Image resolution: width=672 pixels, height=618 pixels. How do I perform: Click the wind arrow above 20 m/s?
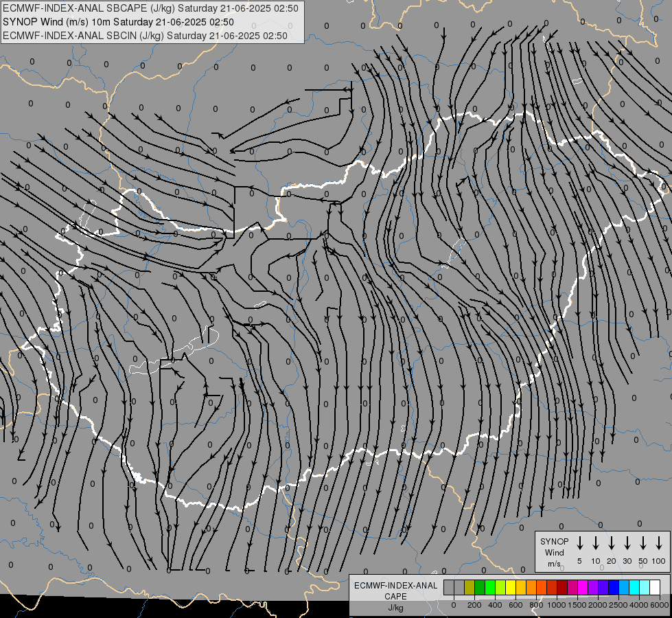tap(612, 543)
